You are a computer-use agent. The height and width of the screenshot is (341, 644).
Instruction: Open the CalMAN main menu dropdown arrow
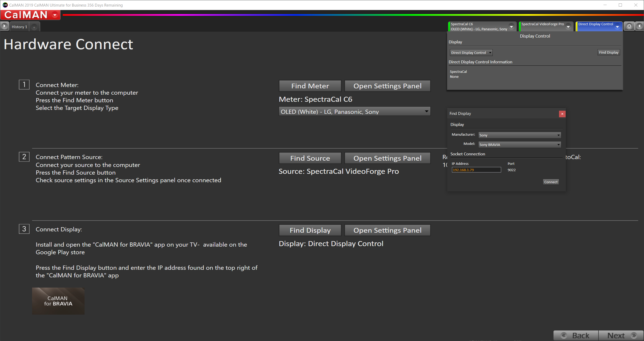tap(55, 15)
